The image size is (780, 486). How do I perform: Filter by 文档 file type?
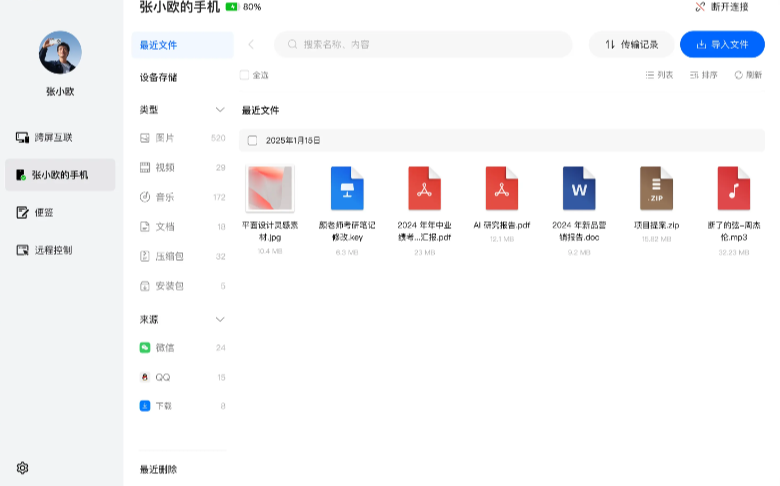(x=182, y=227)
